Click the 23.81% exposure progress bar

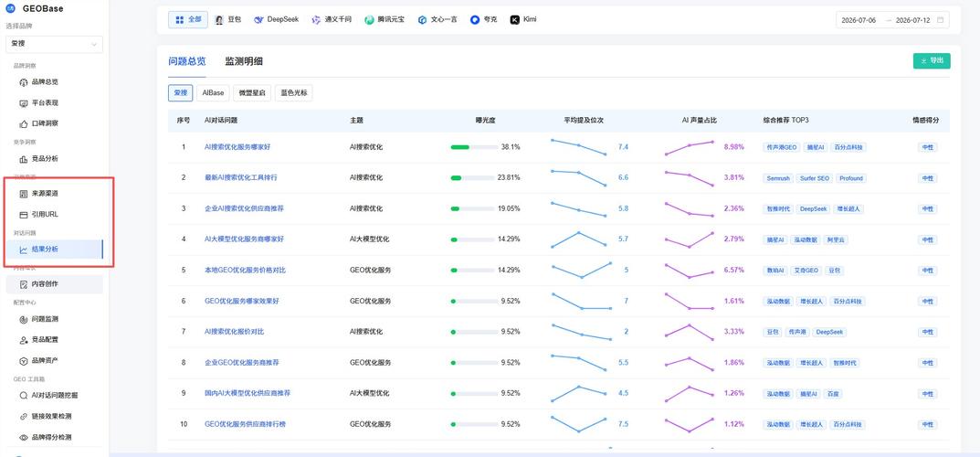[x=472, y=177]
